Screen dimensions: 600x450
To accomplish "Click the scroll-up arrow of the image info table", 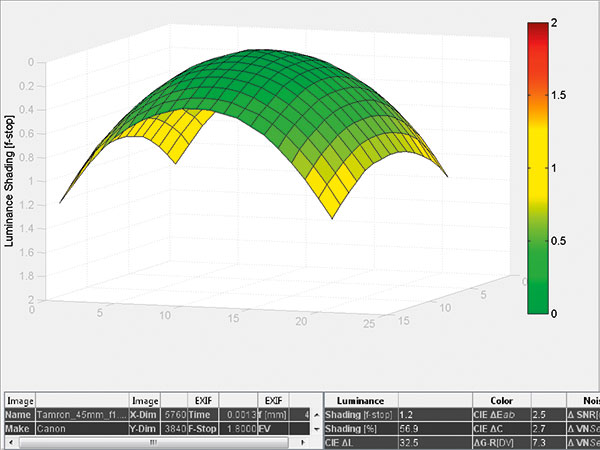I will (316, 415).
